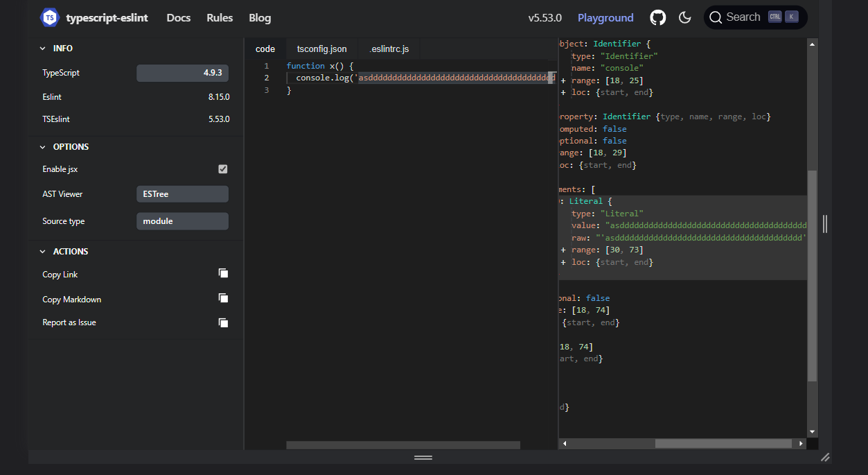Click the AST horizontal scrollbar right arrow
The width and height of the screenshot is (868, 475).
[x=801, y=443]
